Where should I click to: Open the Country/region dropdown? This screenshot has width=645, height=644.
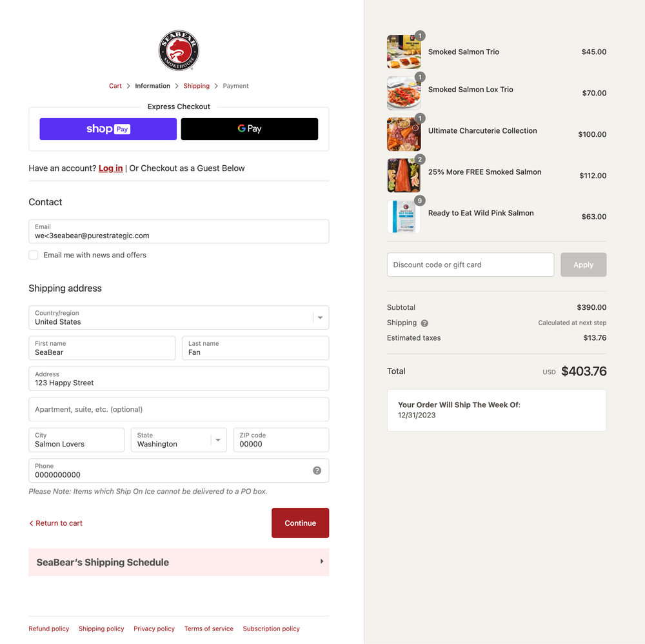[x=179, y=317]
